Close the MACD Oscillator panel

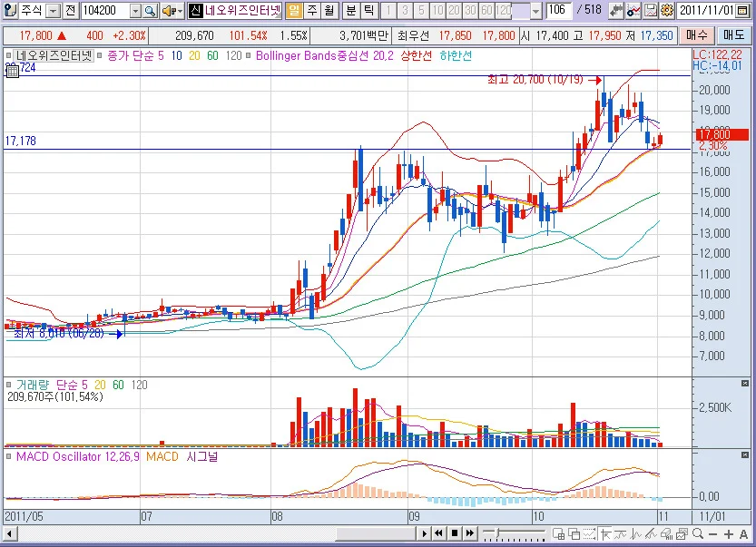point(745,454)
